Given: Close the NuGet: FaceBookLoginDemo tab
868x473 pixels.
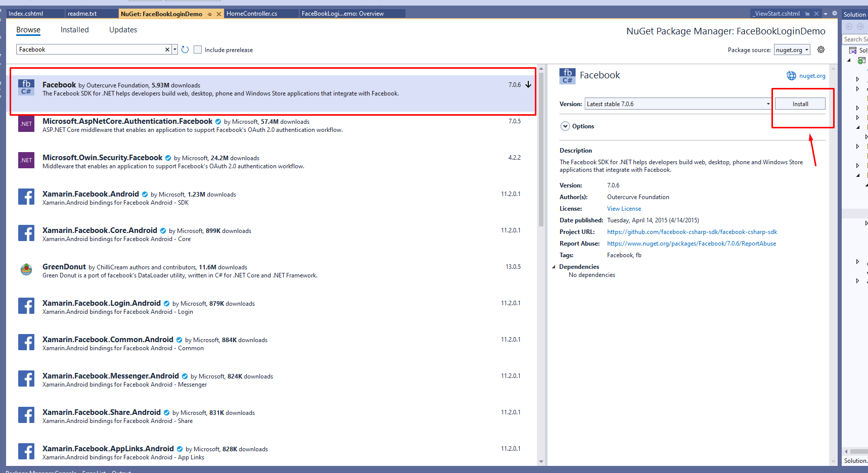Looking at the screenshot, I should 219,14.
